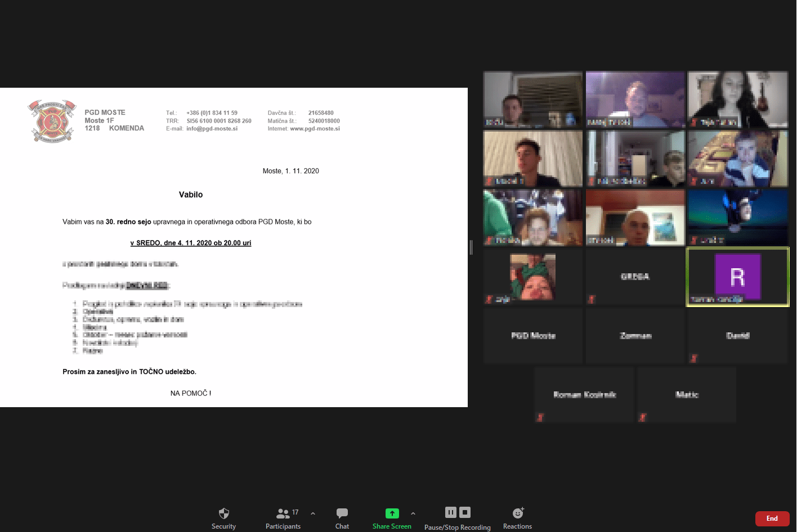Click the underlined 'v SREDO, dne 4. 11. 2020' line

point(191,243)
